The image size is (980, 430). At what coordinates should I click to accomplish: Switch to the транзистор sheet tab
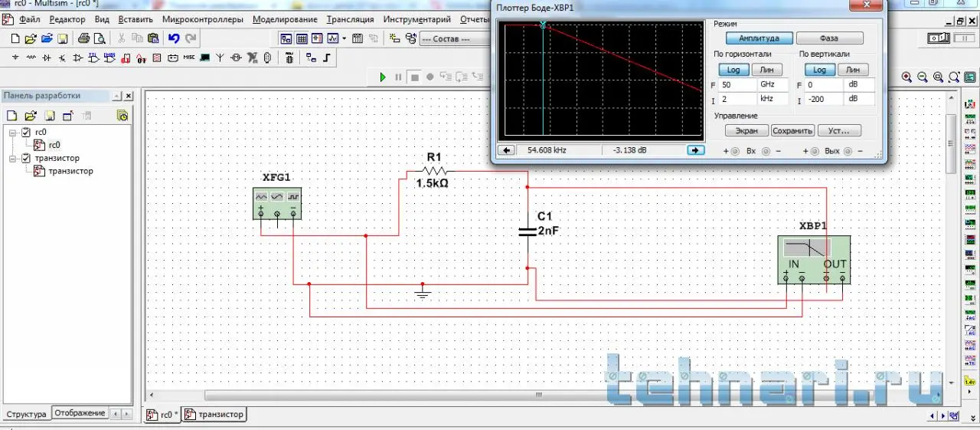click(214, 415)
